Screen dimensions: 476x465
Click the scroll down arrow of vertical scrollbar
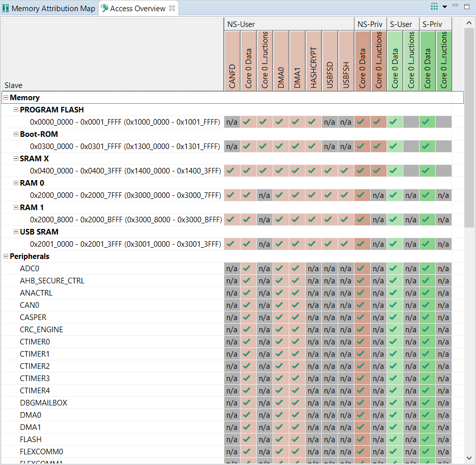click(470, 458)
